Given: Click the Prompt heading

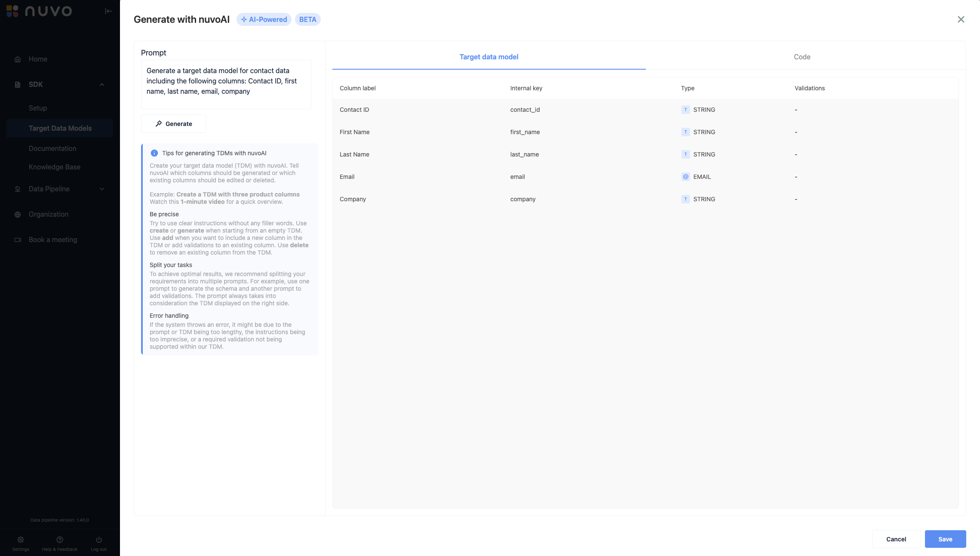Looking at the screenshot, I should (154, 53).
